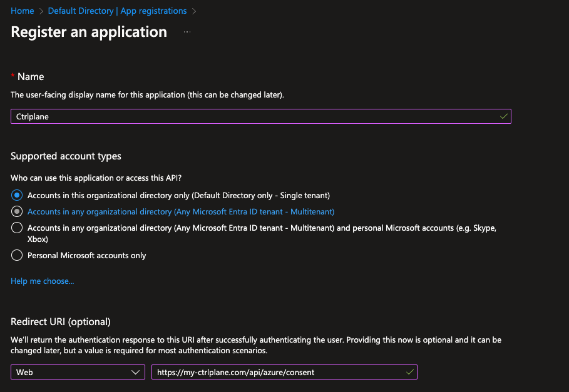Open the ellipsis menu beside Register an application
The image size is (569, 392).
pyautogui.click(x=187, y=32)
